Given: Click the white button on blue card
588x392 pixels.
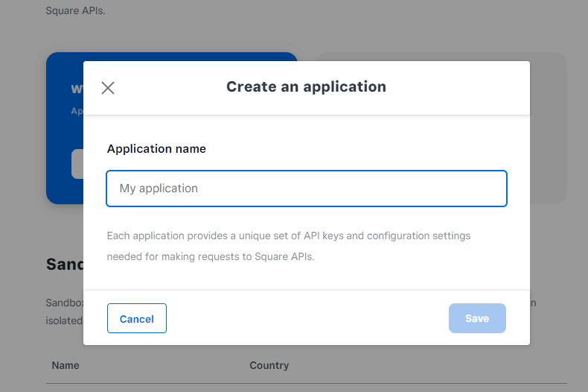Looking at the screenshot, I should click(x=77, y=164).
